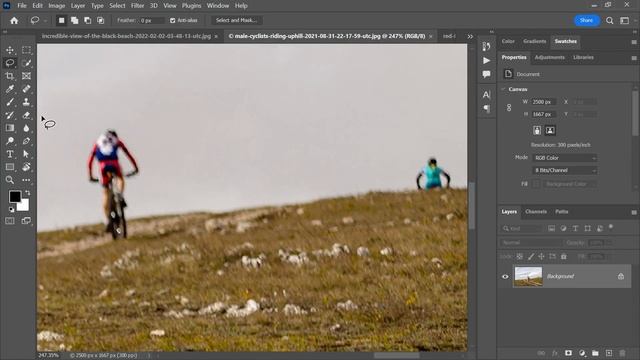This screenshot has height=360, width=640.
Task: Open Properties panel options menu
Action: click(x=634, y=58)
